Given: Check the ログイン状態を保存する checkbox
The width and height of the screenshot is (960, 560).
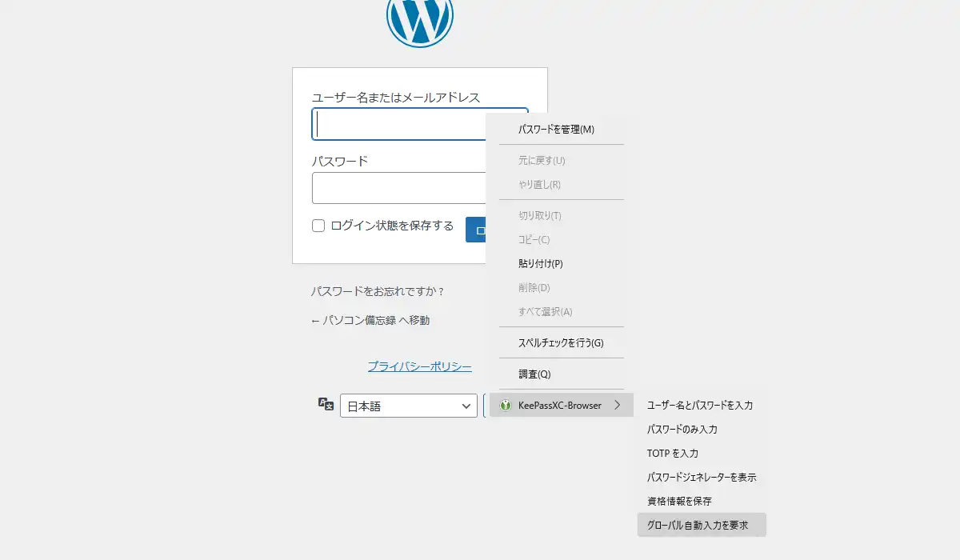Looking at the screenshot, I should [318, 226].
